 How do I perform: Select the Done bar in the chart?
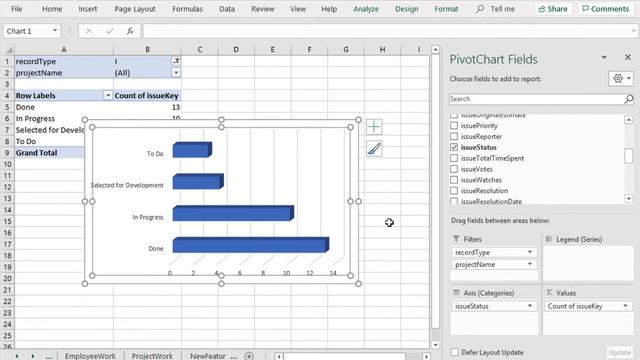coord(251,245)
